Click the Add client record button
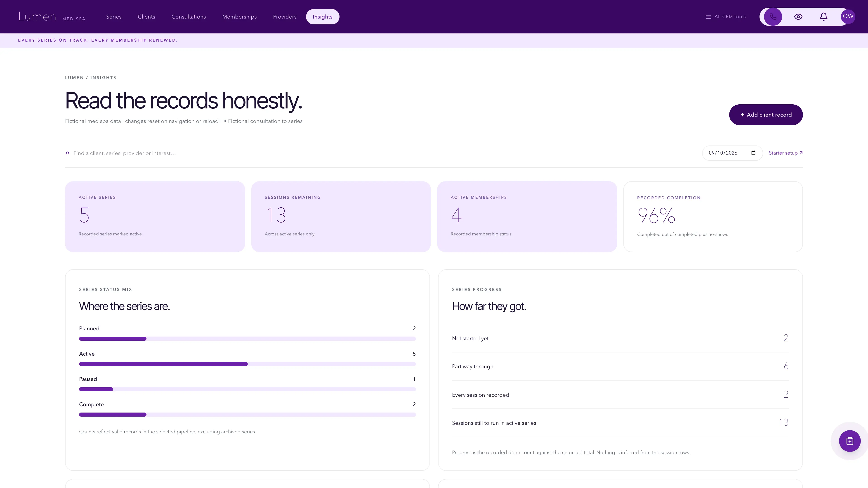This screenshot has width=868, height=488. [766, 115]
